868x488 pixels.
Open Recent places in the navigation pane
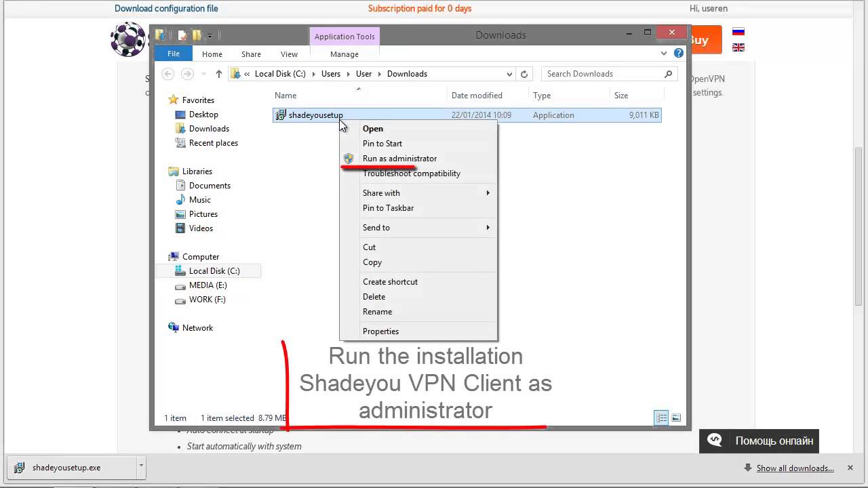(x=213, y=143)
